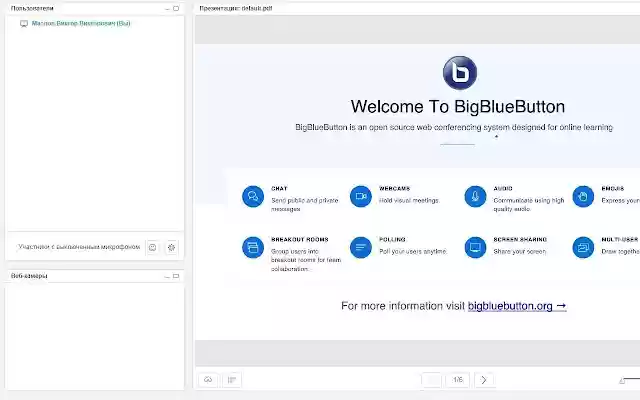Image resolution: width=640 pixels, height=400 pixels.
Task: Click the SCREEN SHARING heading text
Action: (520, 240)
